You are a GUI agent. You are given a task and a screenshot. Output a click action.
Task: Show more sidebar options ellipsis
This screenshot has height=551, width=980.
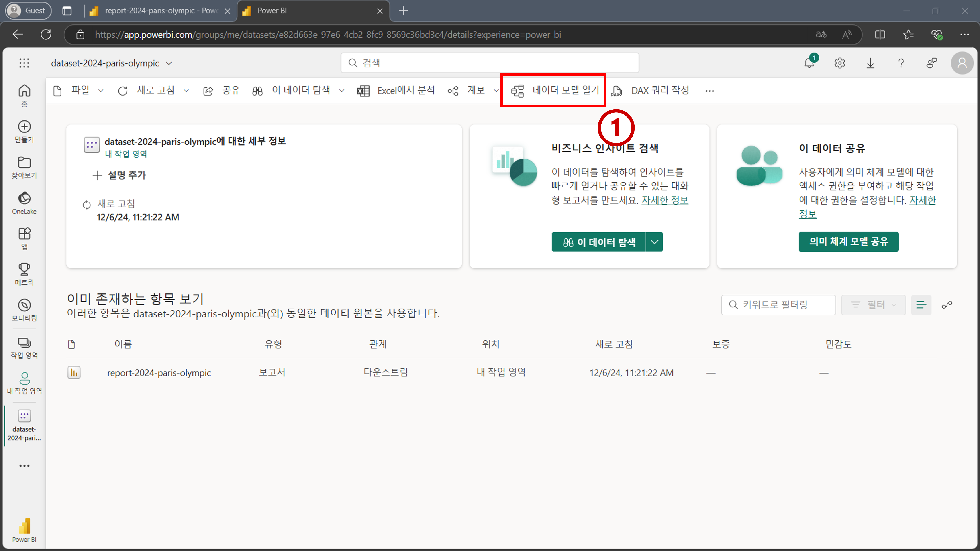point(24,466)
